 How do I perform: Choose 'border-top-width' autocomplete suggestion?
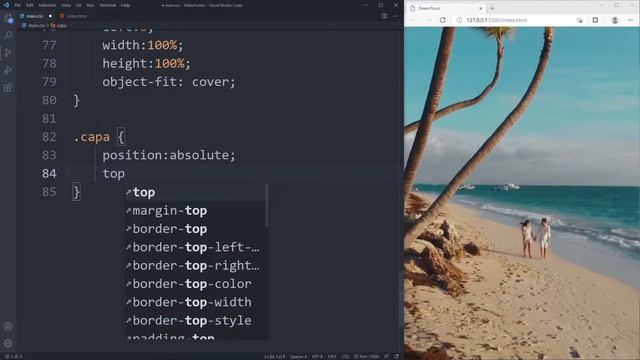click(x=195, y=302)
